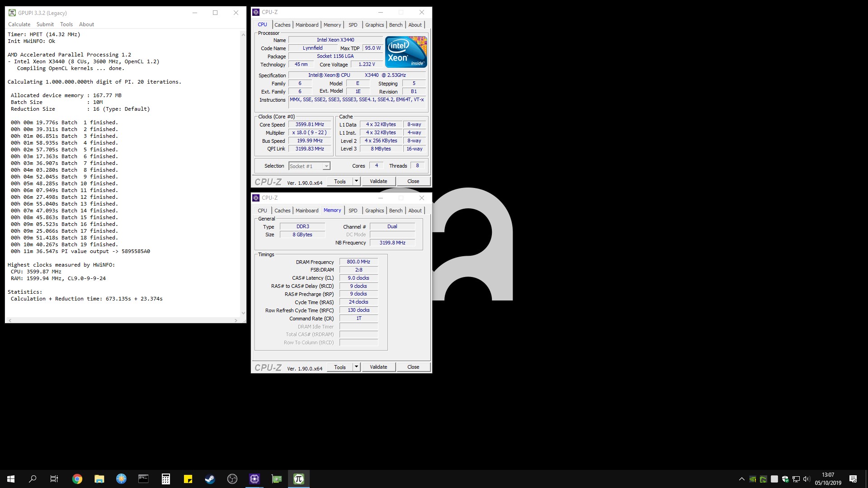Click Validate in lower CPU-Z window

click(378, 367)
